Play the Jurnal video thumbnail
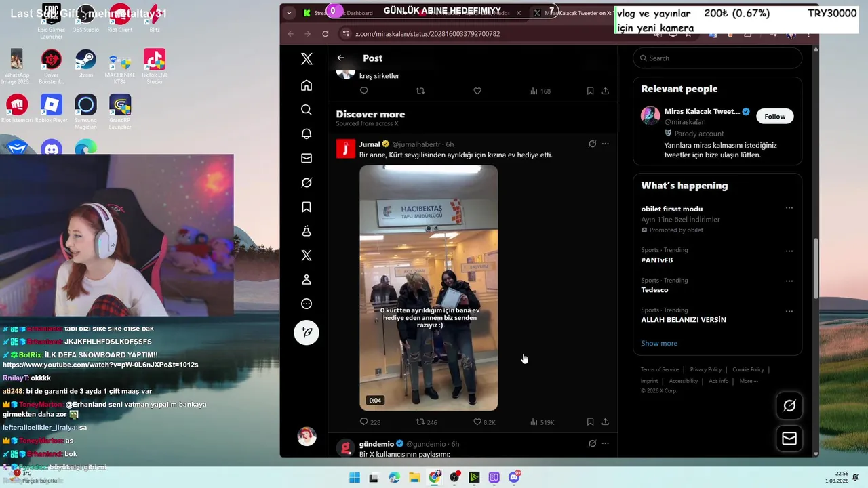This screenshot has height=488, width=868. 429,288
